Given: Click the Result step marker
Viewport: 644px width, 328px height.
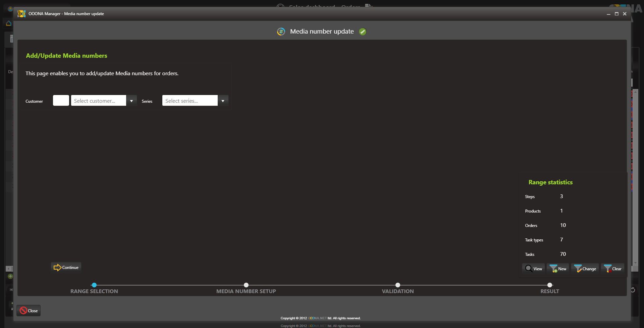Looking at the screenshot, I should click(550, 285).
